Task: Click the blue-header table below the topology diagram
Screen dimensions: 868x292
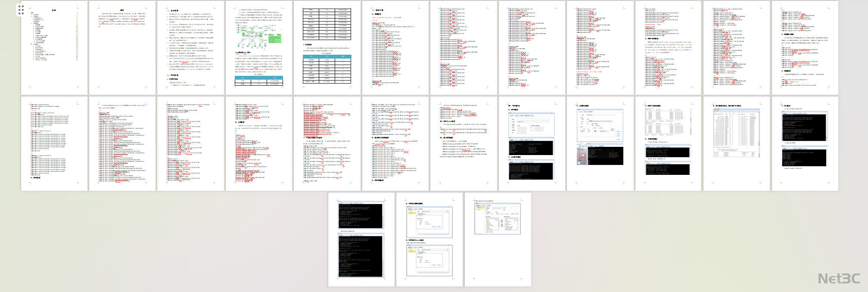Action: click(258, 81)
